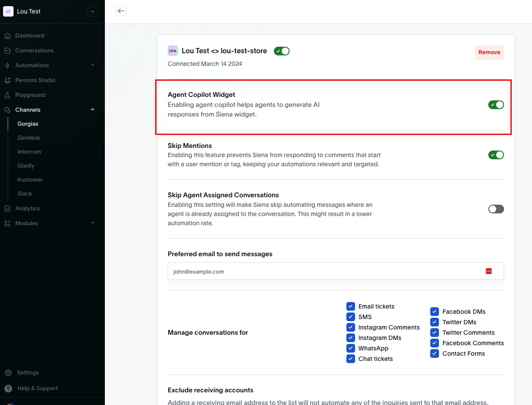Uncheck the WhatsApp checkbox

[x=351, y=348]
